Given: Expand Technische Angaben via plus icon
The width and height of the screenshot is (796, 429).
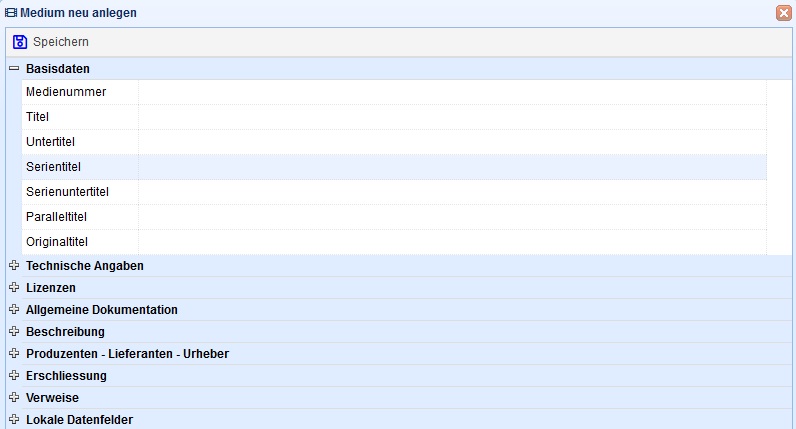Looking at the screenshot, I should point(14,265).
